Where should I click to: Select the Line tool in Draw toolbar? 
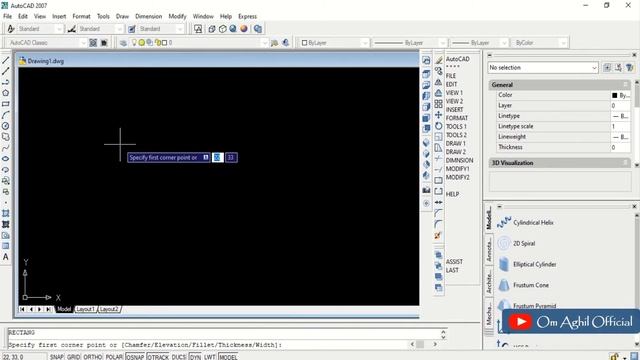coord(6,60)
